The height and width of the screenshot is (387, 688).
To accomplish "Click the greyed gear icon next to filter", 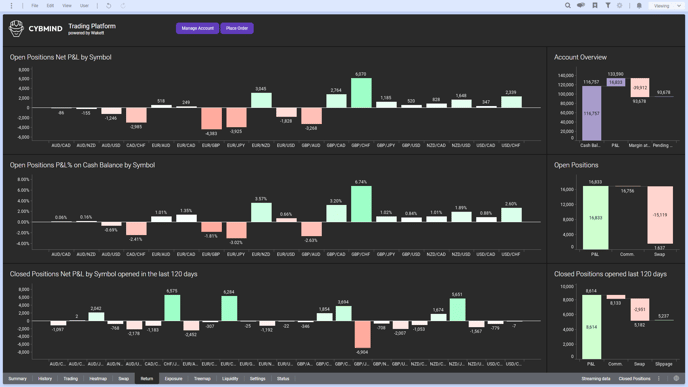I will (620, 6).
